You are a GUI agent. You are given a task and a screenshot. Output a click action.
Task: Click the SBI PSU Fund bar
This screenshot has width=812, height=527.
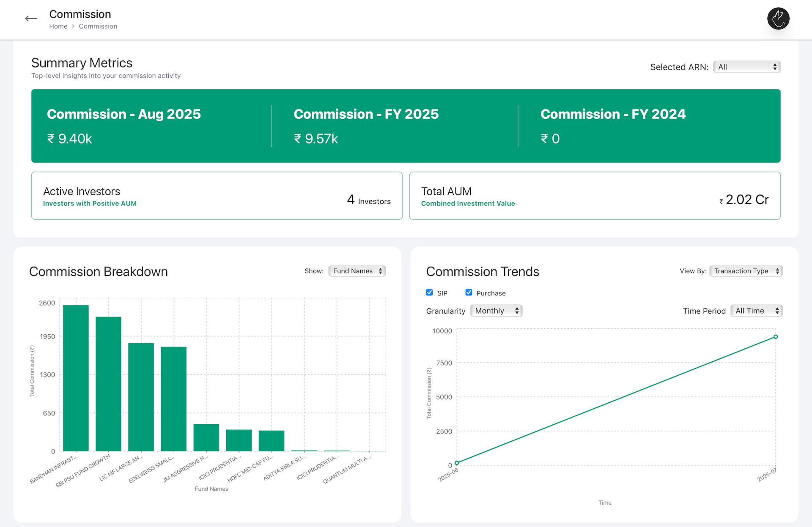pyautogui.click(x=108, y=384)
